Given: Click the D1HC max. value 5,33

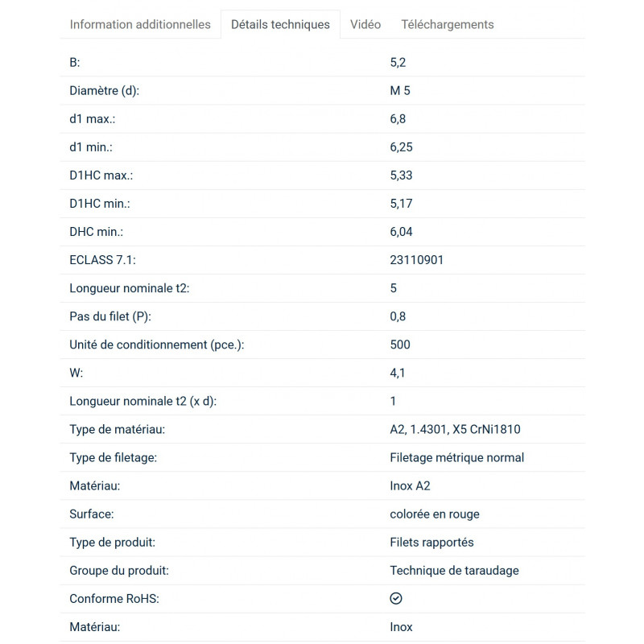Looking at the screenshot, I should pos(401,175).
